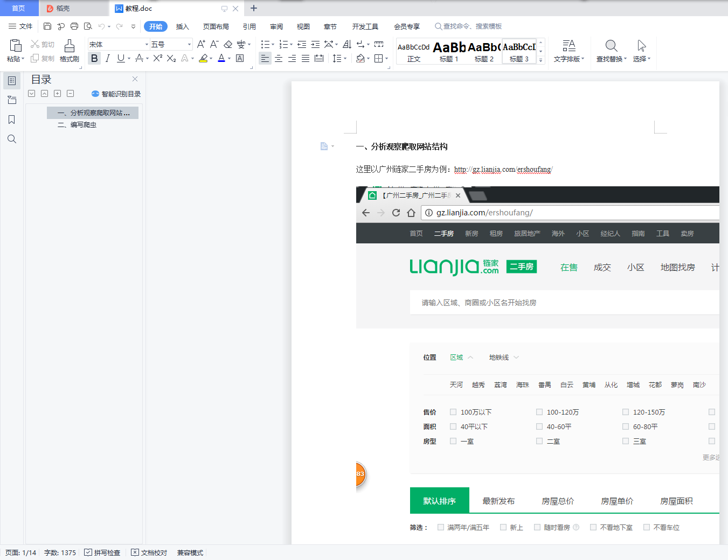728x560 pixels.
Task: Click the shading fill color button
Action: point(360,58)
